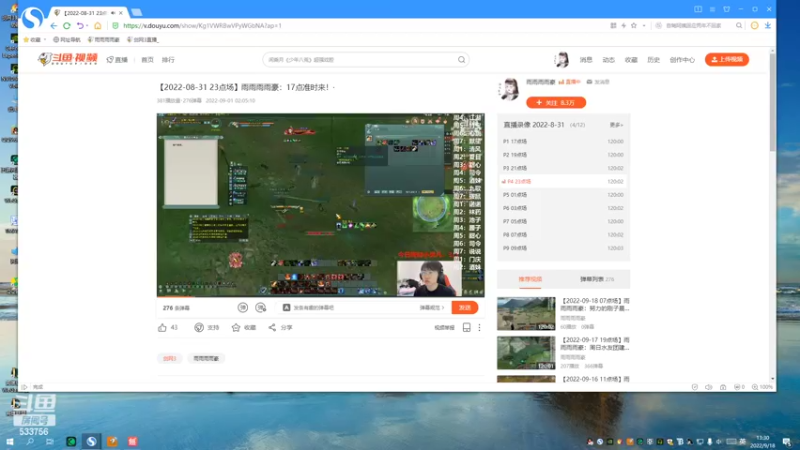Viewport: 800px width, 450px height.
Task: Switch to the 推荐视频 tab
Action: pos(530,279)
